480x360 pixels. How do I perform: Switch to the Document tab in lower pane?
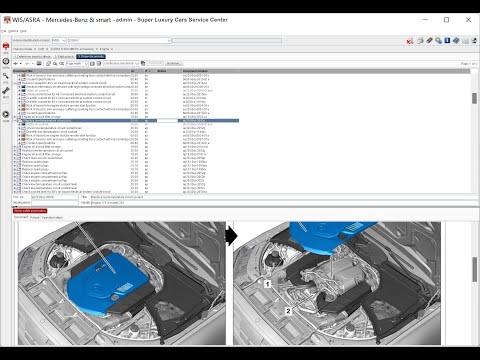[x=21, y=217]
